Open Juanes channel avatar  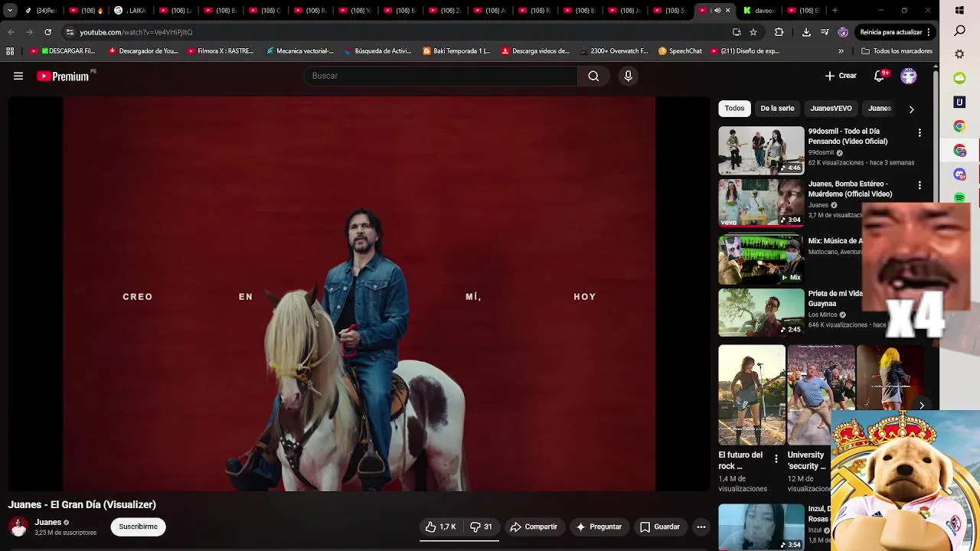coord(18,527)
